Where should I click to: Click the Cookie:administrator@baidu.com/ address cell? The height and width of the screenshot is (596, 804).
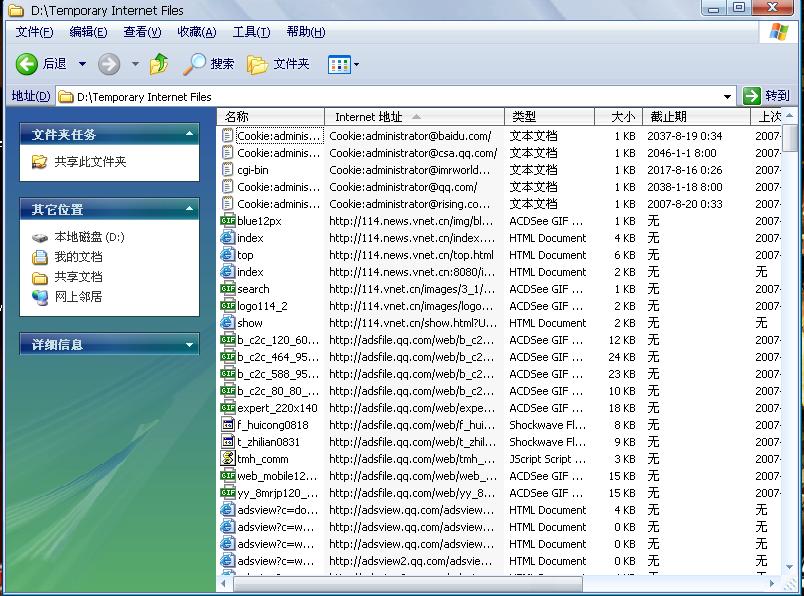point(410,136)
